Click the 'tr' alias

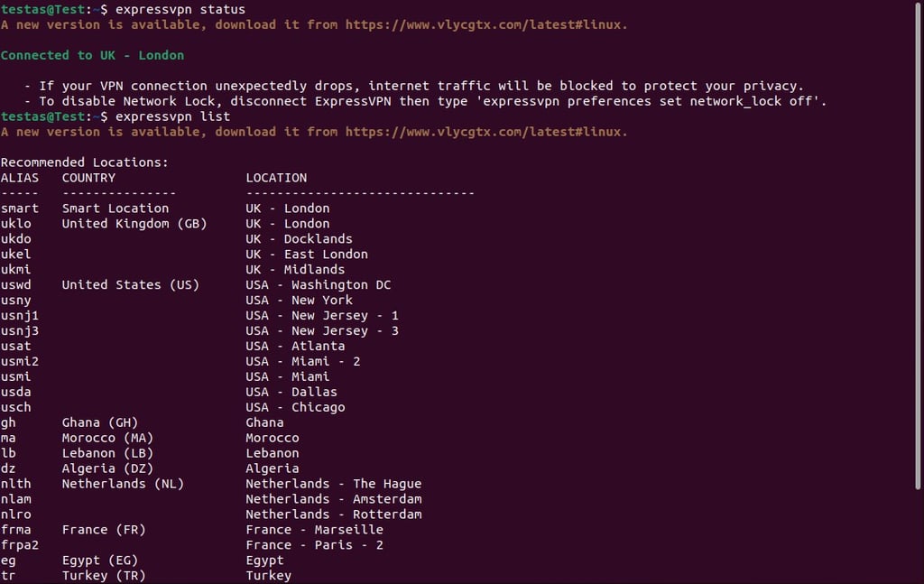(x=8, y=577)
